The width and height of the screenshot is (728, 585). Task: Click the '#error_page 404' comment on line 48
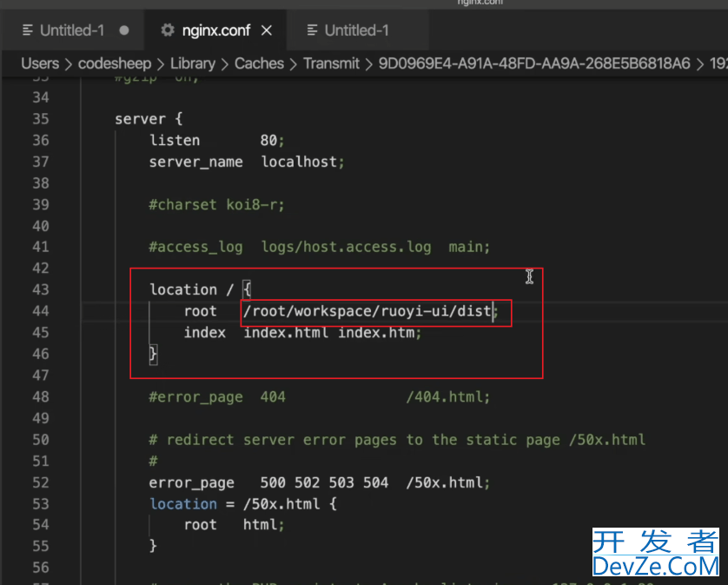[x=217, y=397]
